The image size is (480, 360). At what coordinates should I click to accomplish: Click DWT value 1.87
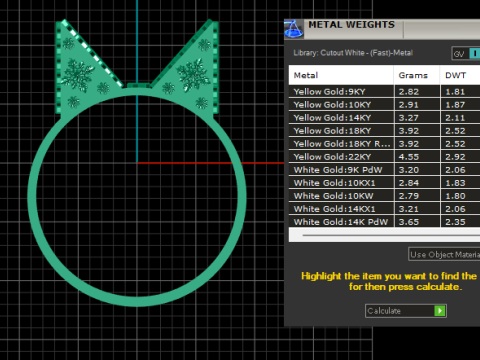coord(455,105)
